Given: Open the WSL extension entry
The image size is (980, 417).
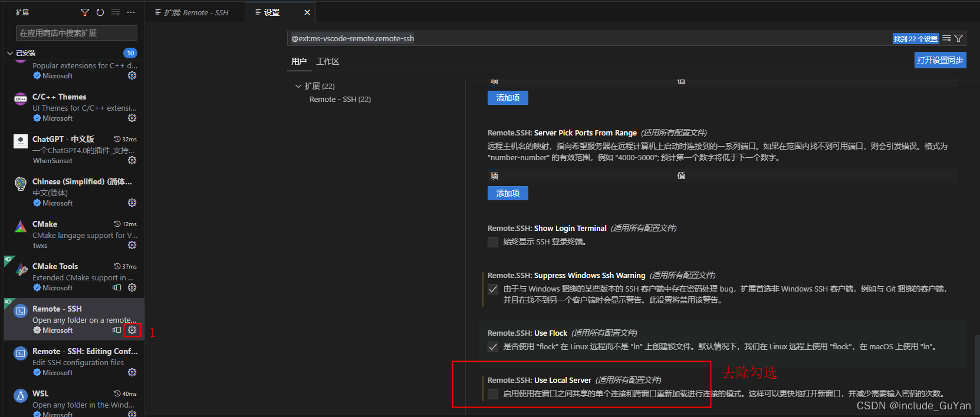Looking at the screenshot, I should pyautogui.click(x=74, y=402).
